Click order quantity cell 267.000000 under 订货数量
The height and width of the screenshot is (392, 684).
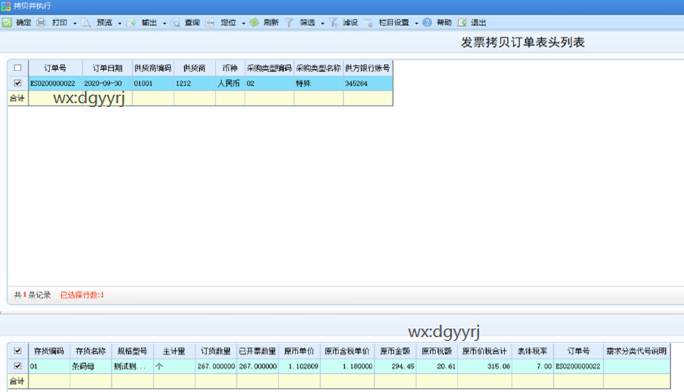(x=216, y=366)
